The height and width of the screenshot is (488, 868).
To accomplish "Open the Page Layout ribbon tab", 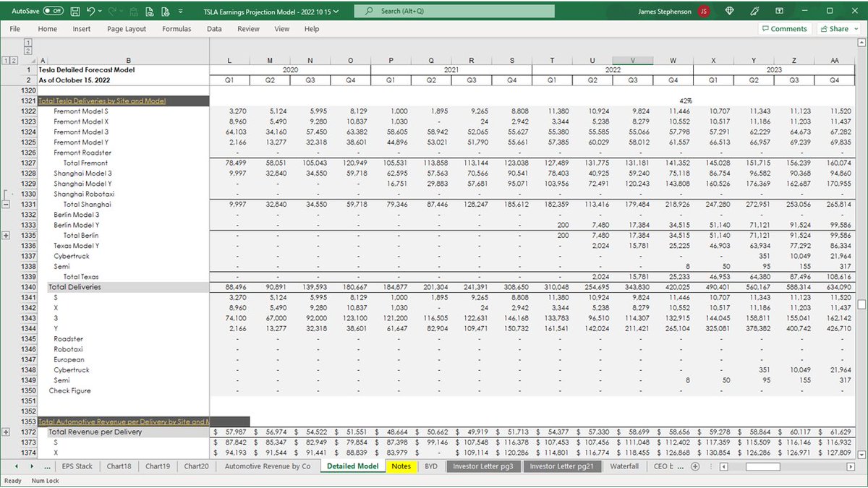I will [x=127, y=29].
